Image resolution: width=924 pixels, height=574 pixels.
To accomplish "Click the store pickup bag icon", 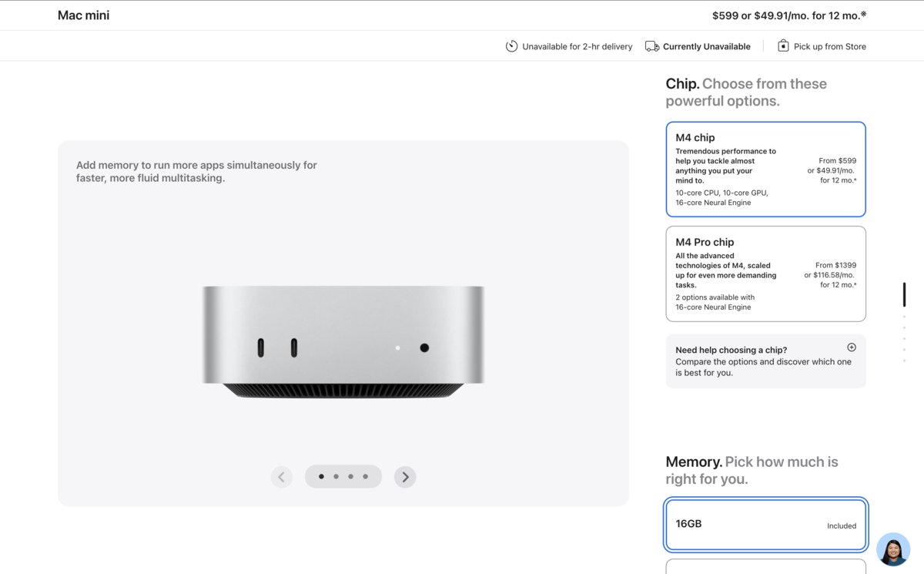I will (x=783, y=46).
